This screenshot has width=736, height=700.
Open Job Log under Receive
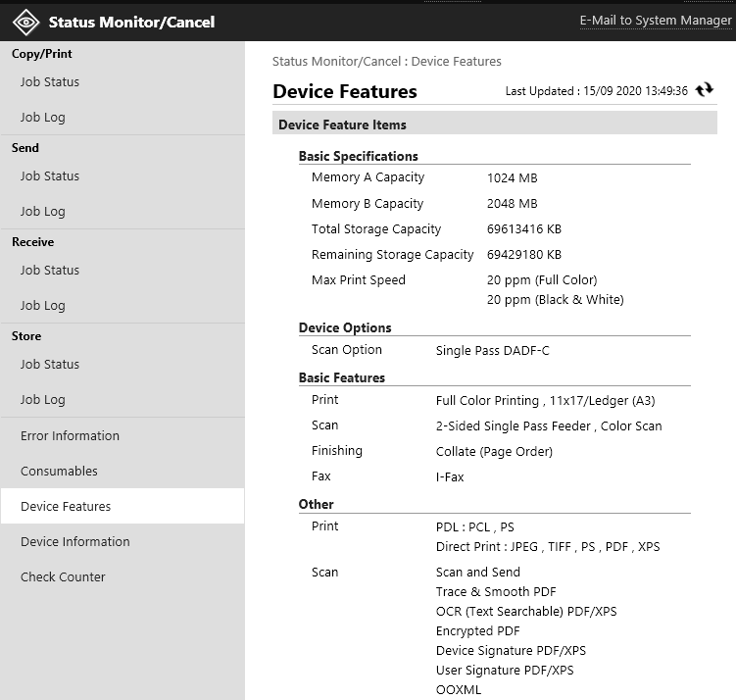(43, 306)
